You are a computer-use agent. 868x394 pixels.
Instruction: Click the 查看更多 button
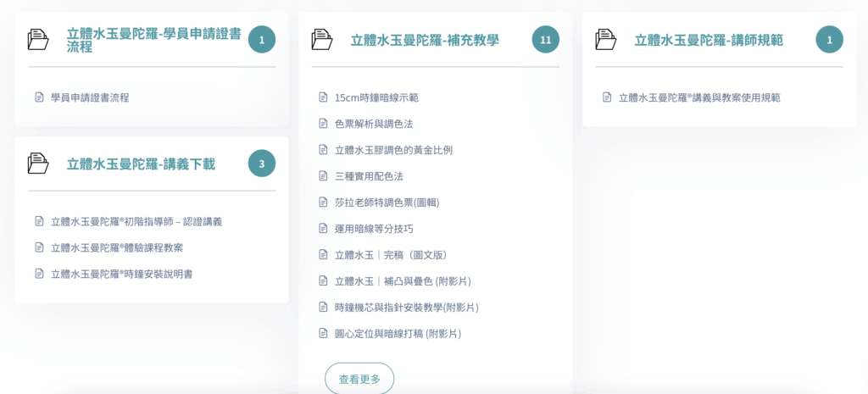coord(359,379)
